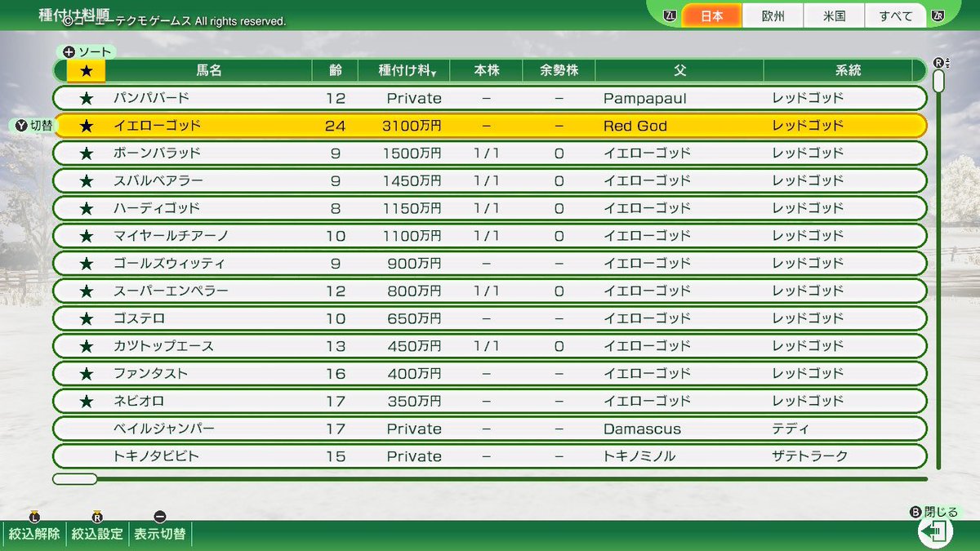
Task: Toggle favorite star for ゴールズウィッティ
Action: [86, 264]
